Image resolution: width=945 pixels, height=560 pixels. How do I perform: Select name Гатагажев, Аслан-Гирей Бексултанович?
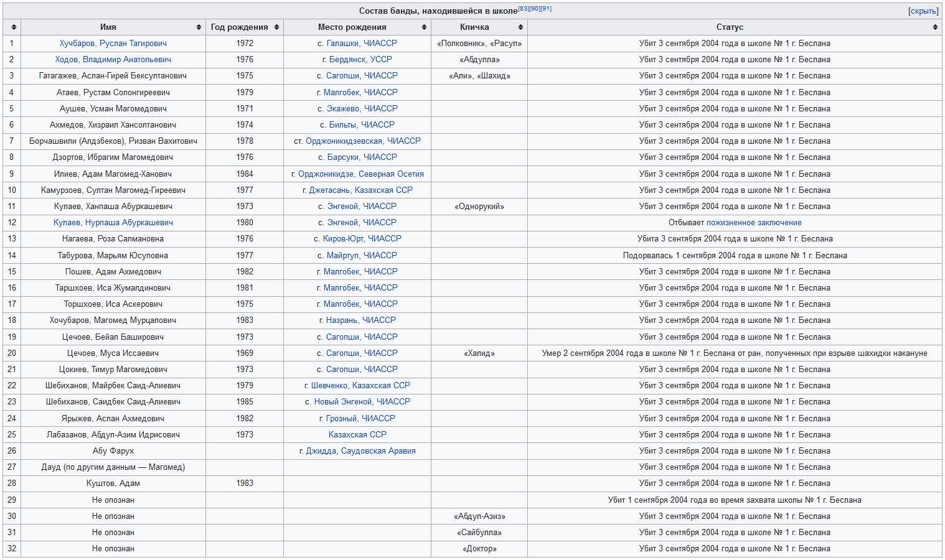113,76
